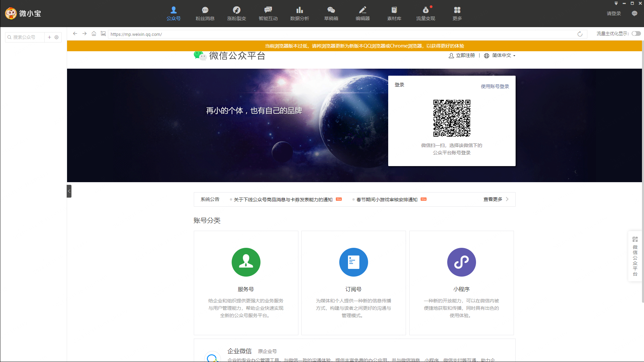Reload the page with refresh icon
This screenshot has height=362, width=644.
pyautogui.click(x=580, y=34)
